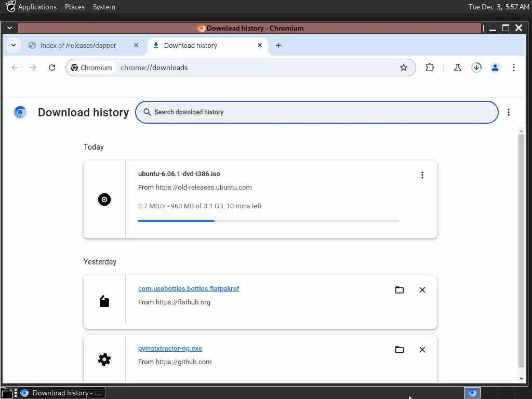
Task: Open the profile avatar menu
Action: [x=495, y=68]
